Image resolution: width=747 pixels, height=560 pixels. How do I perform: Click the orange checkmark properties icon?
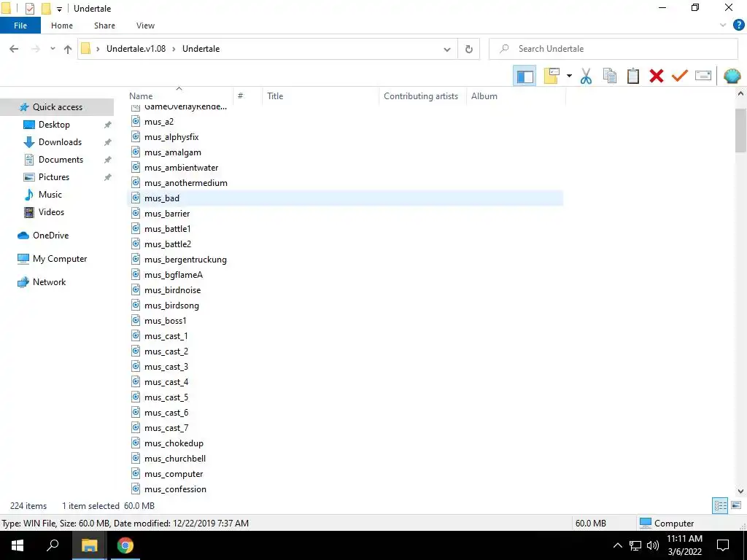(679, 76)
